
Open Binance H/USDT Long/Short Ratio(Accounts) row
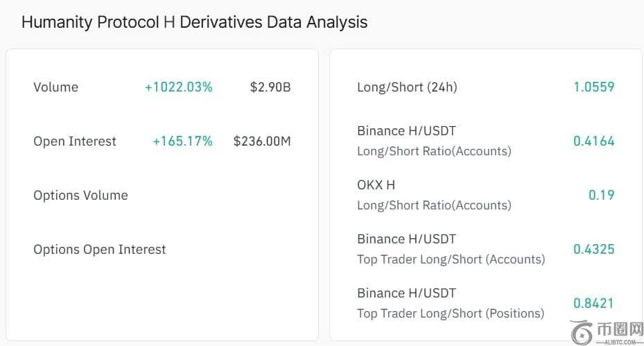click(x=434, y=141)
